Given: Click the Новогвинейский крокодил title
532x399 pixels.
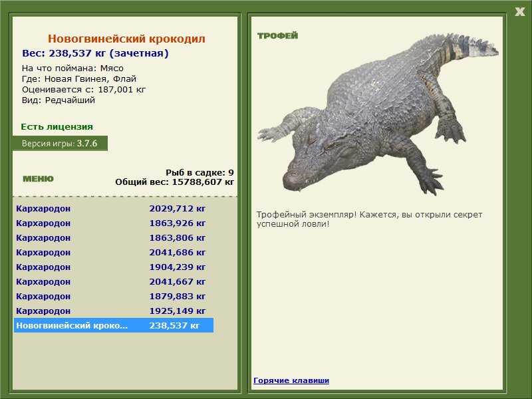Looking at the screenshot, I should click(x=126, y=39).
